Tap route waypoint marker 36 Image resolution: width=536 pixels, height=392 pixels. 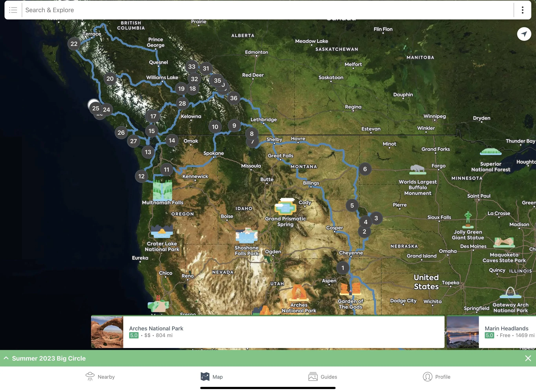pos(234,98)
